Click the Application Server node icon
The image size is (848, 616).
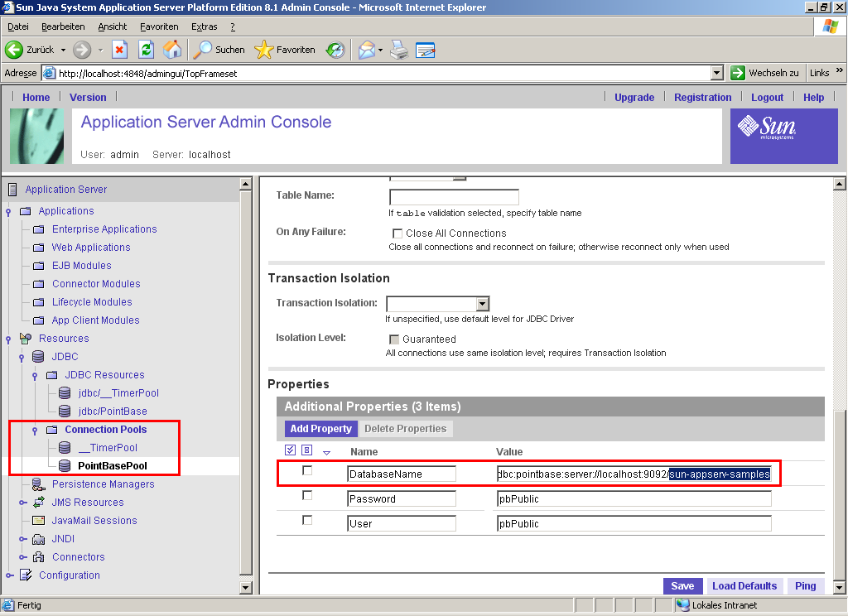coord(12,190)
